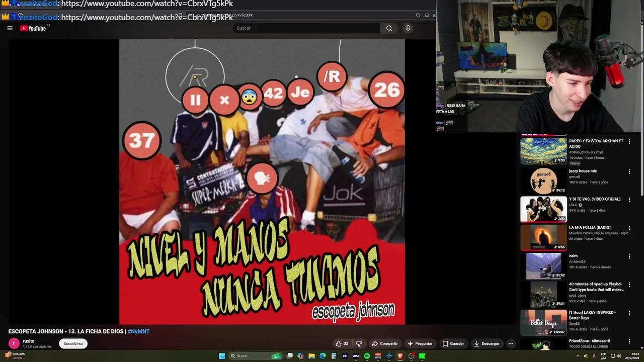The height and width of the screenshot is (362, 644).
Task: Open Microsoft Edge from the taskbar
Action: point(323,356)
